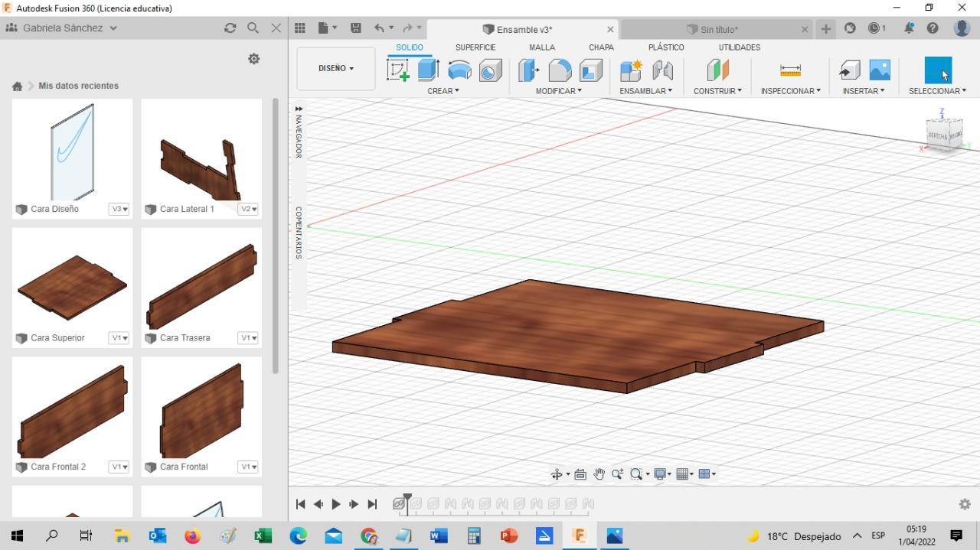
Task: Click the Insert Decal image icon
Action: 880,70
